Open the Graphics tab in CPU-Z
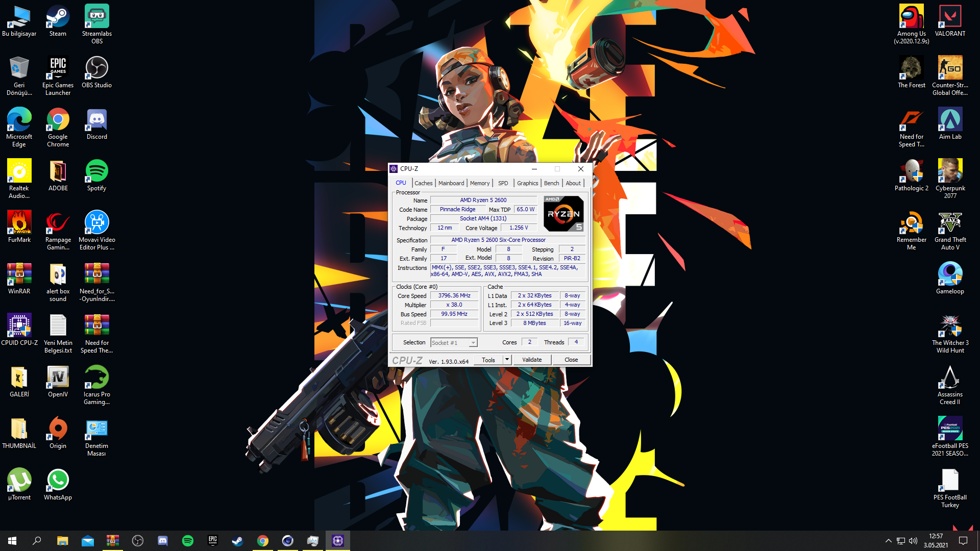Image resolution: width=980 pixels, height=551 pixels. click(527, 183)
